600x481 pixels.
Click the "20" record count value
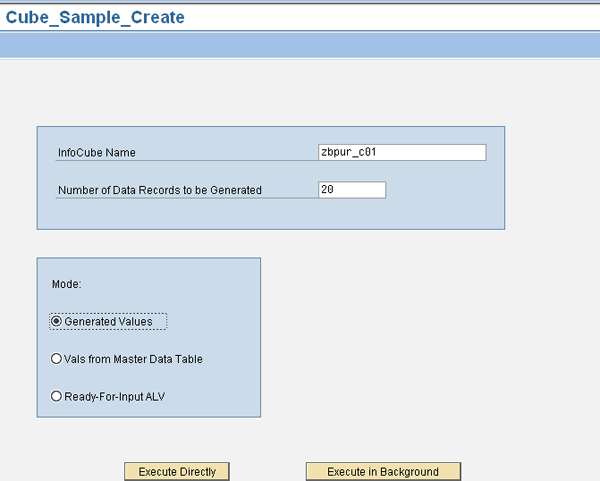click(x=327, y=190)
